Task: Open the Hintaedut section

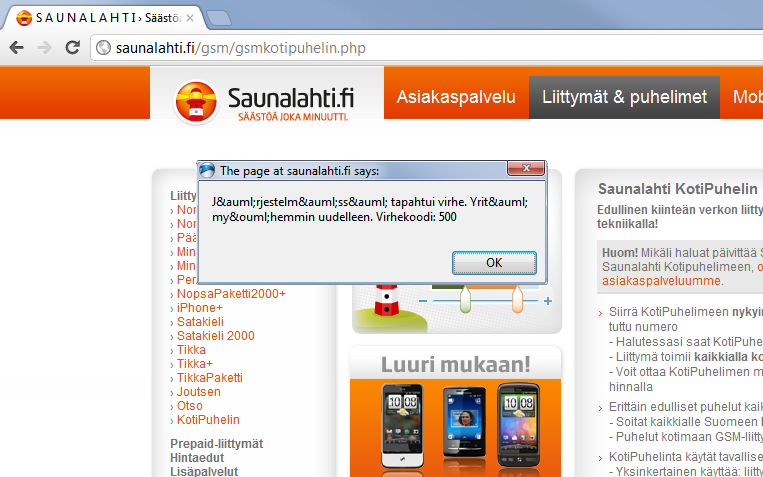Action: pos(197,458)
